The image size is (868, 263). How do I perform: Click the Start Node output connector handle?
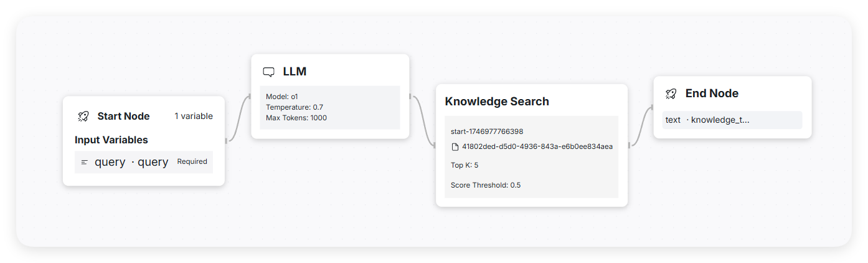[x=225, y=141]
